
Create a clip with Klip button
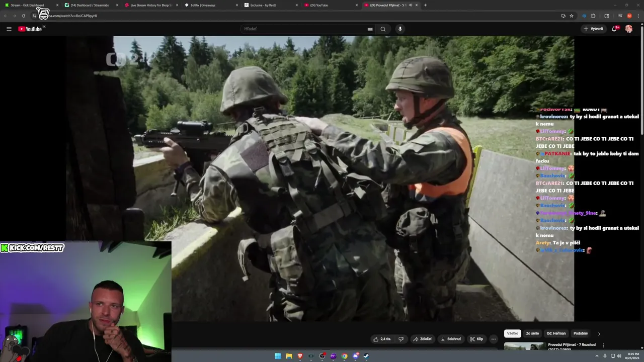pos(476,339)
